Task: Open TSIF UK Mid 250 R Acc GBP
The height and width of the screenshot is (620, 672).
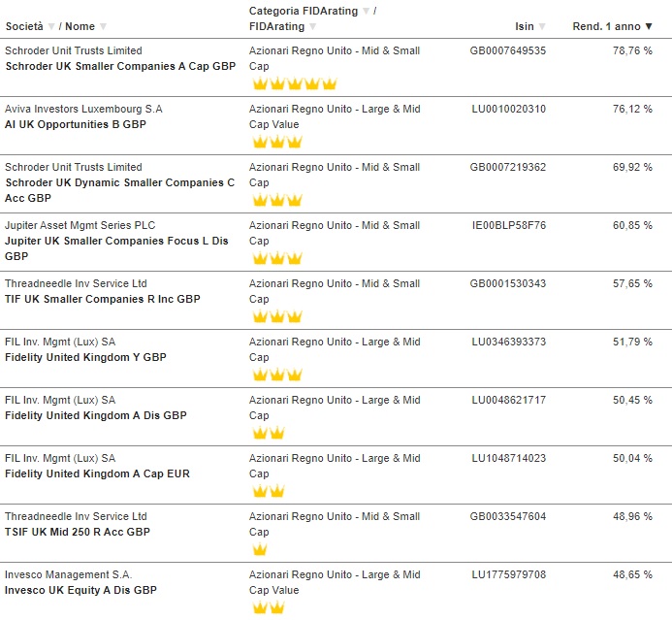Action: point(78,532)
